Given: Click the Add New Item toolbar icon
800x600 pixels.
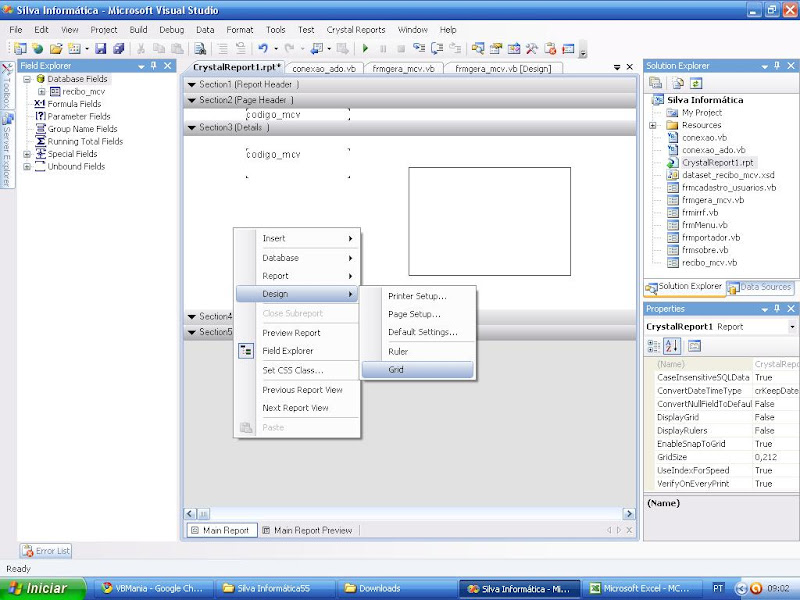Looking at the screenshot, I should tap(74, 48).
